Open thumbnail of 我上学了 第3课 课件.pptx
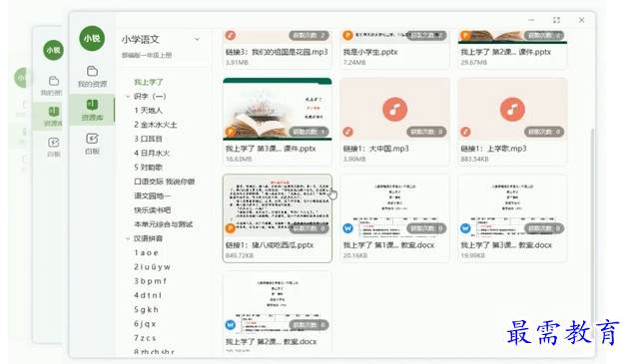 pyautogui.click(x=278, y=110)
